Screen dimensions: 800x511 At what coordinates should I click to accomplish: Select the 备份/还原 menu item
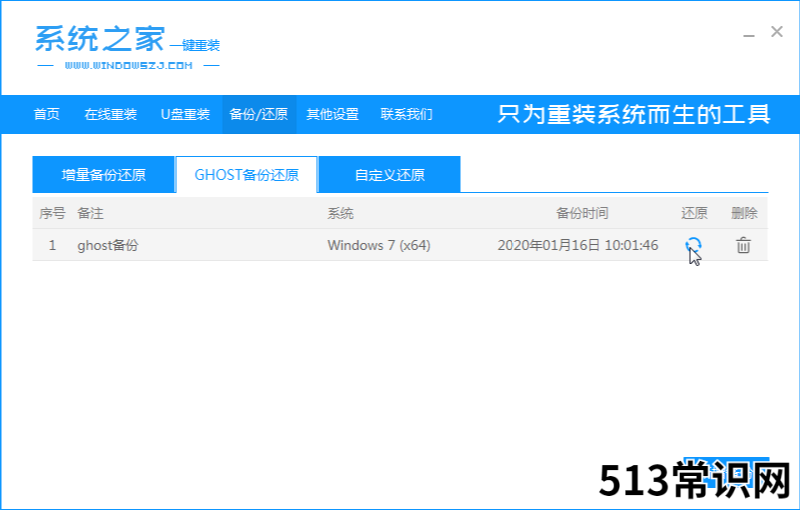(259, 114)
